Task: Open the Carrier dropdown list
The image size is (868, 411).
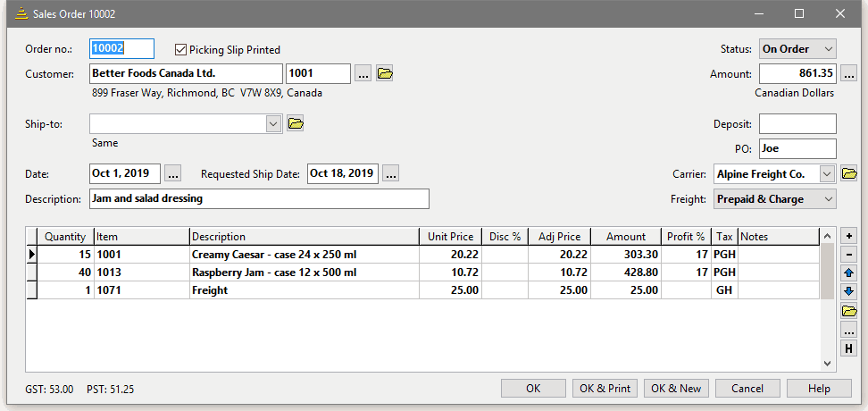Action: click(x=827, y=174)
